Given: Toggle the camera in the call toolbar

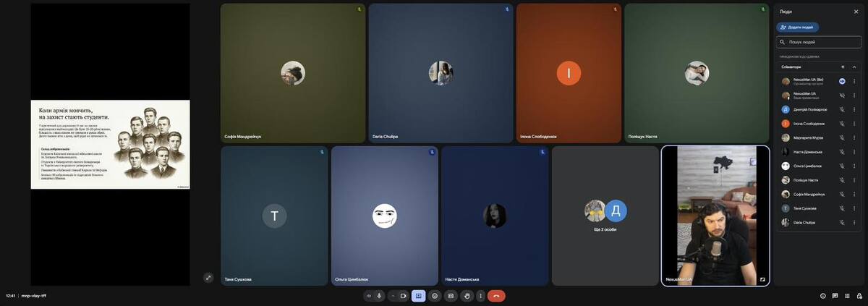Looking at the screenshot, I should tap(403, 296).
